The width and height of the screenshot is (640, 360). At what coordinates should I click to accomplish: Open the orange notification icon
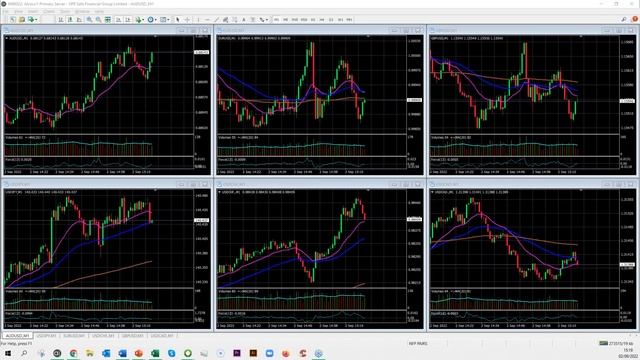click(635, 19)
